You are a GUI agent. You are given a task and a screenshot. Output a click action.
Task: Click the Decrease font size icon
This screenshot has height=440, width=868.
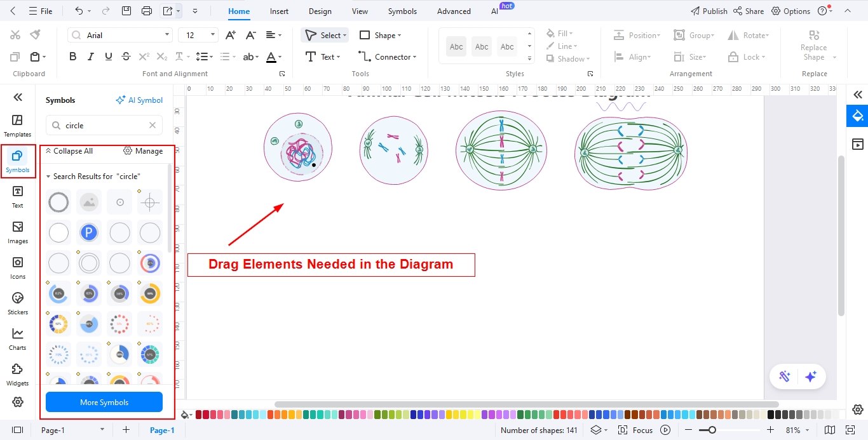pos(251,35)
